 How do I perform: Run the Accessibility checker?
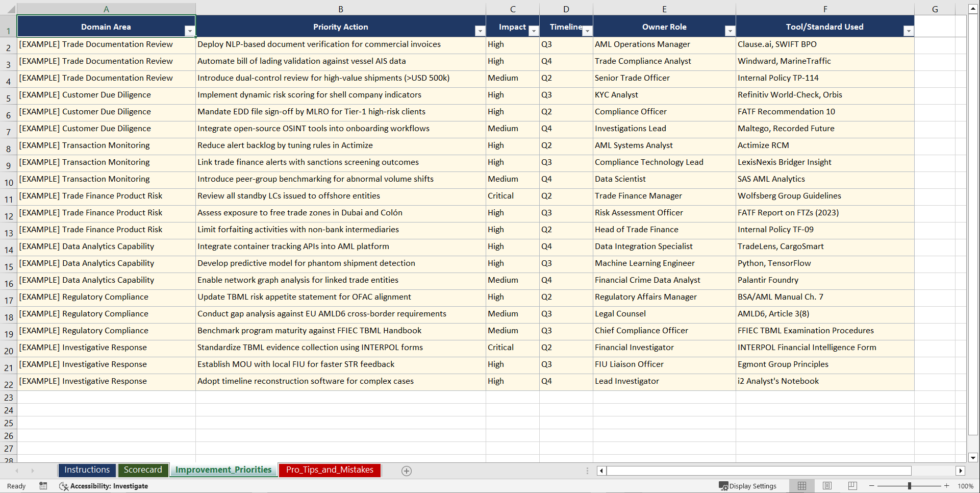(104, 486)
